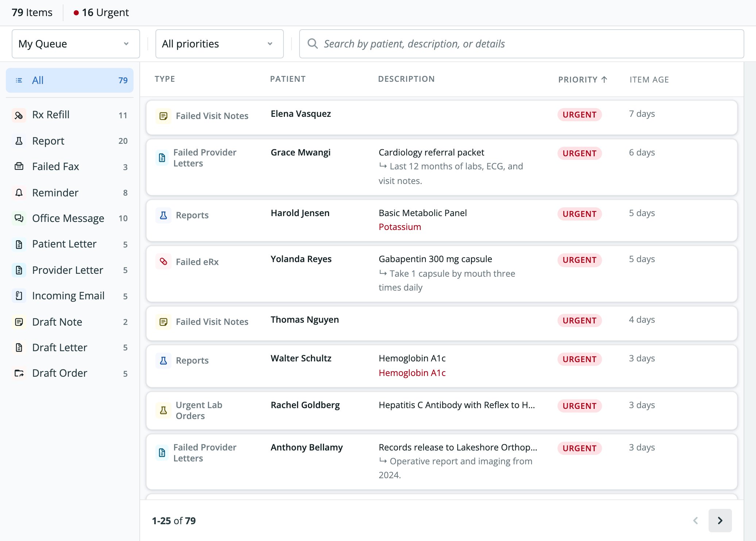Select the All category in sidebar
The width and height of the screenshot is (756, 541).
tap(70, 80)
